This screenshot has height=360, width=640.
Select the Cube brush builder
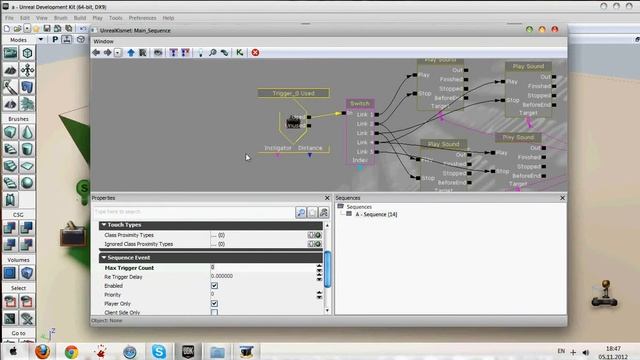(10, 132)
